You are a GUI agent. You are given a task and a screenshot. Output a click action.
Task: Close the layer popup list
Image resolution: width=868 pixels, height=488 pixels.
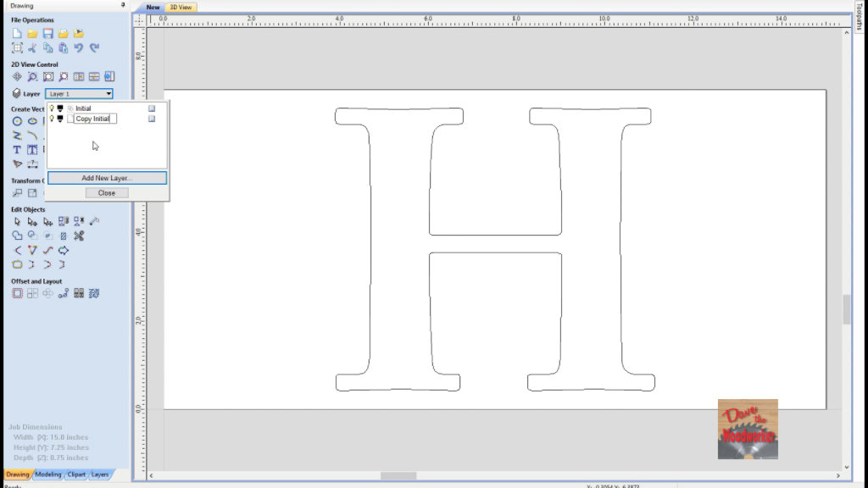(x=107, y=193)
